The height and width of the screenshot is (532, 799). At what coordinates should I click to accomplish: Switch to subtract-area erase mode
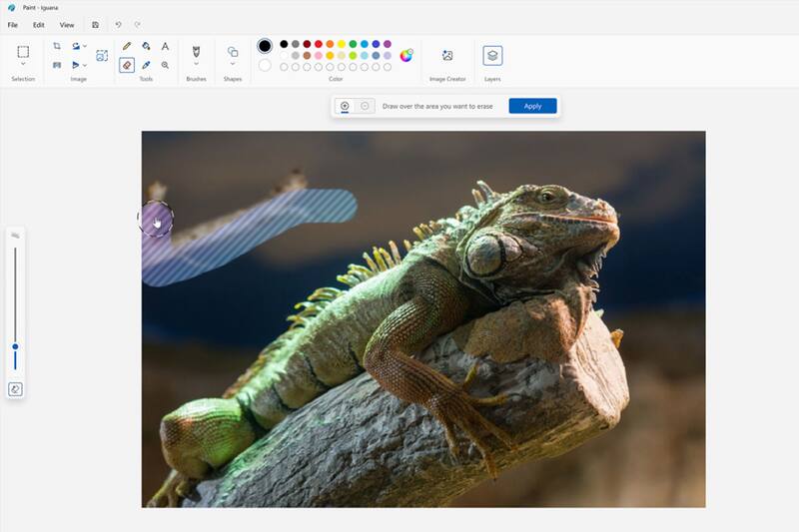(365, 106)
